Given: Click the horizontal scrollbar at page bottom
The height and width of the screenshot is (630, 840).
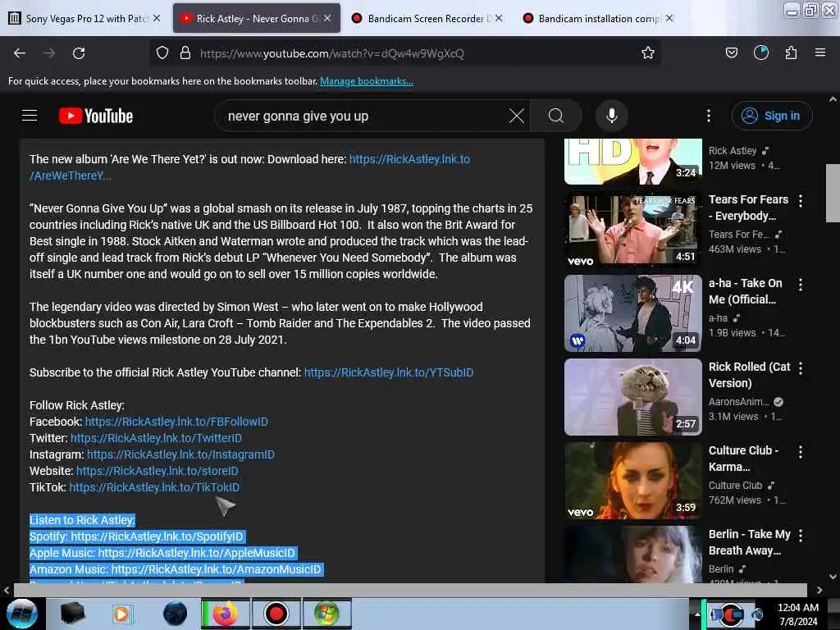Looking at the screenshot, I should [x=410, y=590].
